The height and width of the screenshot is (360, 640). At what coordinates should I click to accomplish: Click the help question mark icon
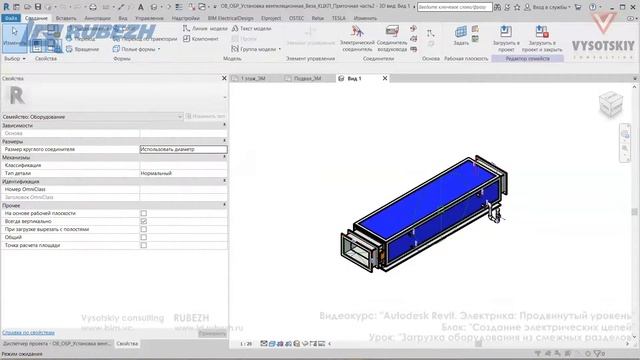(593, 7)
